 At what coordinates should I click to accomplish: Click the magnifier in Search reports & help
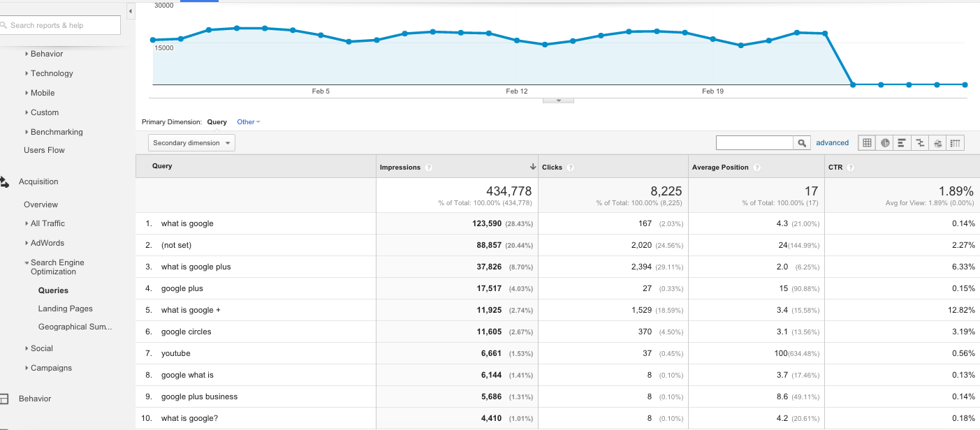click(4, 26)
